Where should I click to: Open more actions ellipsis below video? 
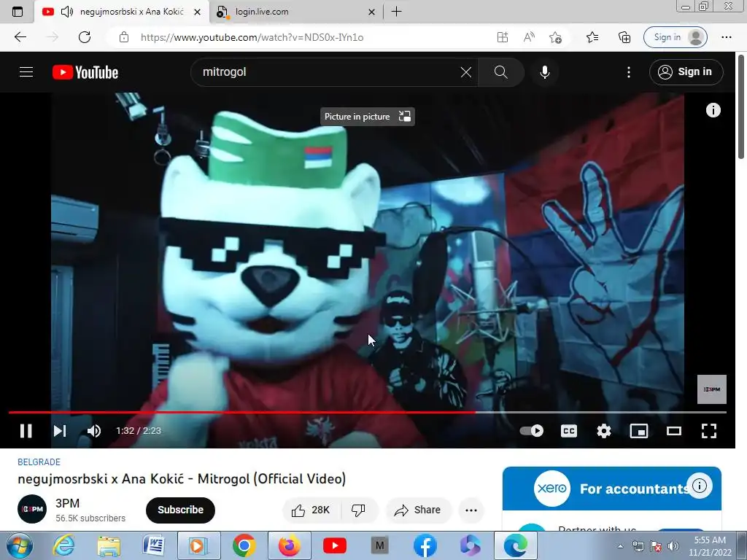pos(471,510)
